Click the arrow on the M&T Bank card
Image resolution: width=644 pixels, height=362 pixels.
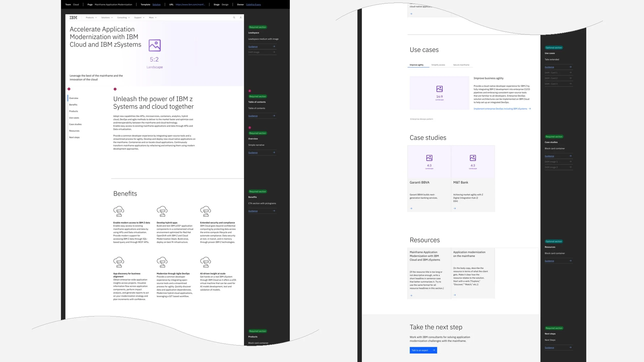click(455, 208)
